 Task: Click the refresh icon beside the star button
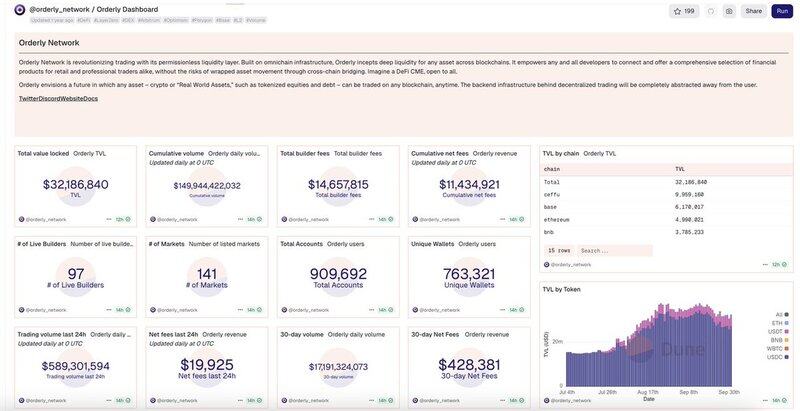click(712, 11)
